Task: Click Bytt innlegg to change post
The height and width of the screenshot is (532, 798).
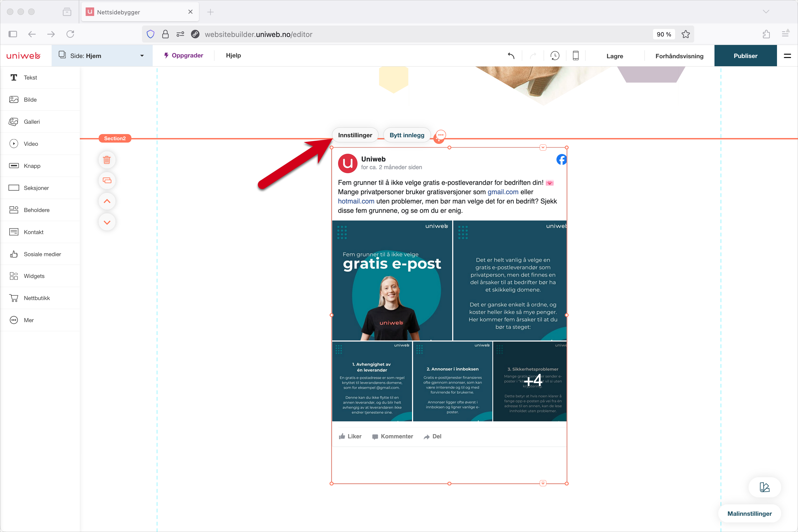Action: pos(407,135)
